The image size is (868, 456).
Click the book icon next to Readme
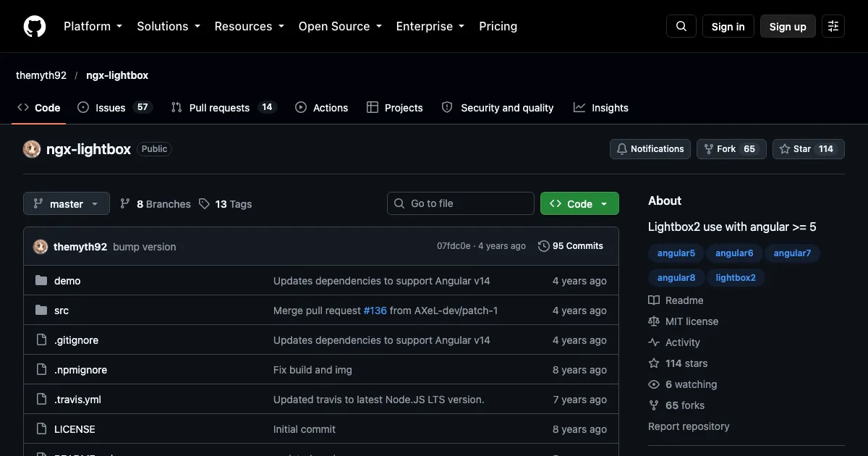(x=654, y=300)
